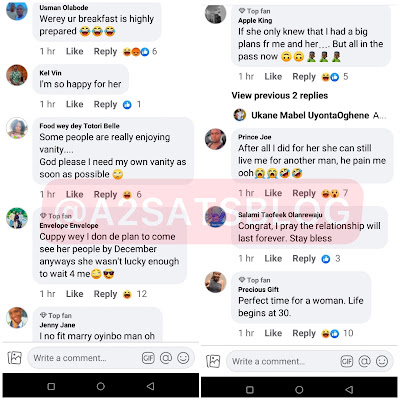Tap Android back button in left screenshot

150,386
